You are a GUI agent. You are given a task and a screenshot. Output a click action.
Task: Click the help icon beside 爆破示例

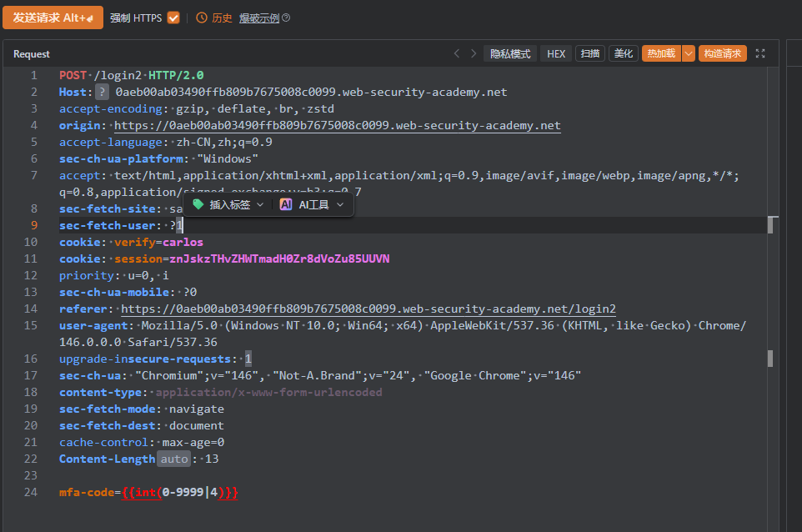point(286,18)
